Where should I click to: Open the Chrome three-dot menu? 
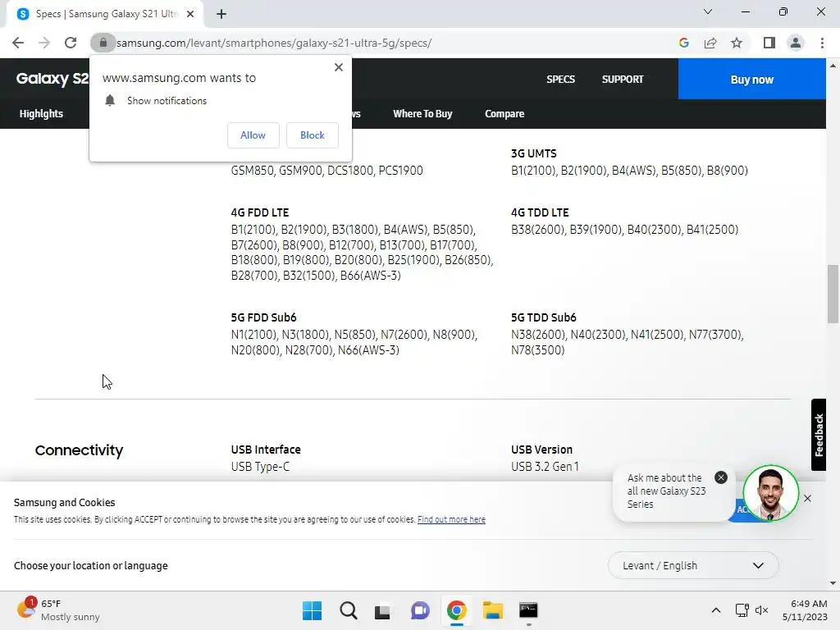[x=822, y=43]
